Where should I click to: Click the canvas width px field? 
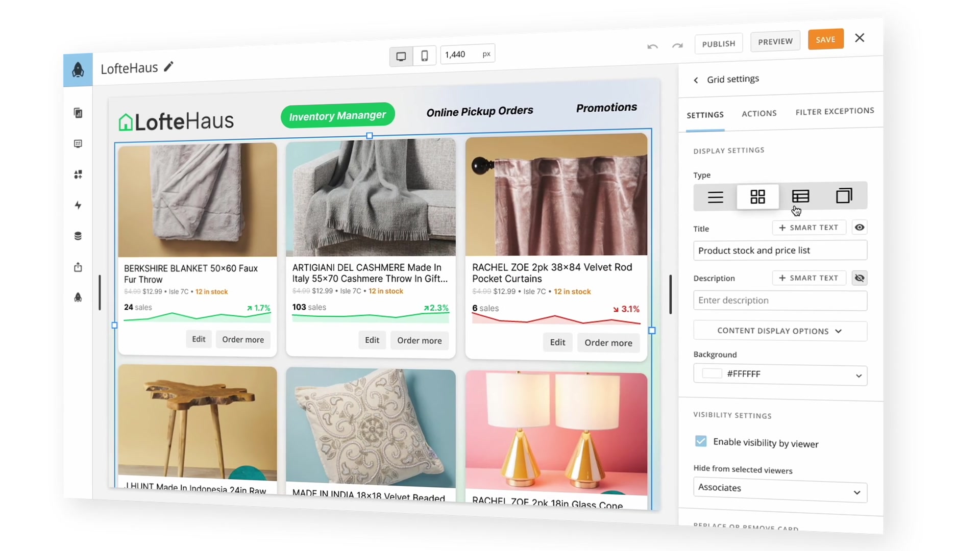tap(468, 54)
